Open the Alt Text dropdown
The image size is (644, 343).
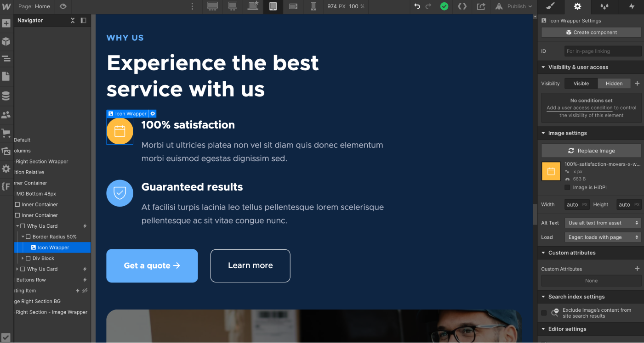click(x=603, y=223)
